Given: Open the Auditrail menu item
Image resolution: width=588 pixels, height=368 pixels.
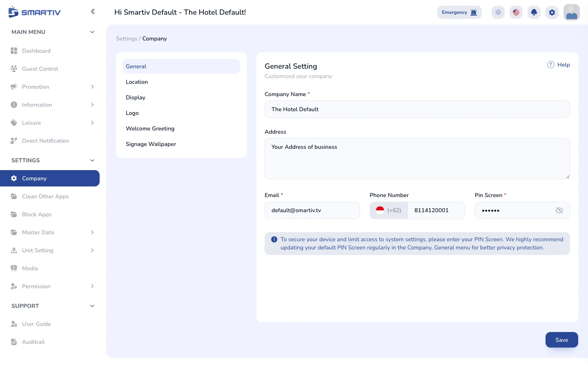Looking at the screenshot, I should tap(50, 342).
